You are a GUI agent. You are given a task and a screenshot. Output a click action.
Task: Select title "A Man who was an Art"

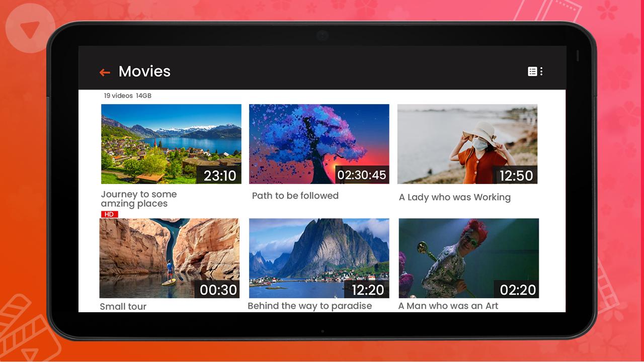coord(448,306)
